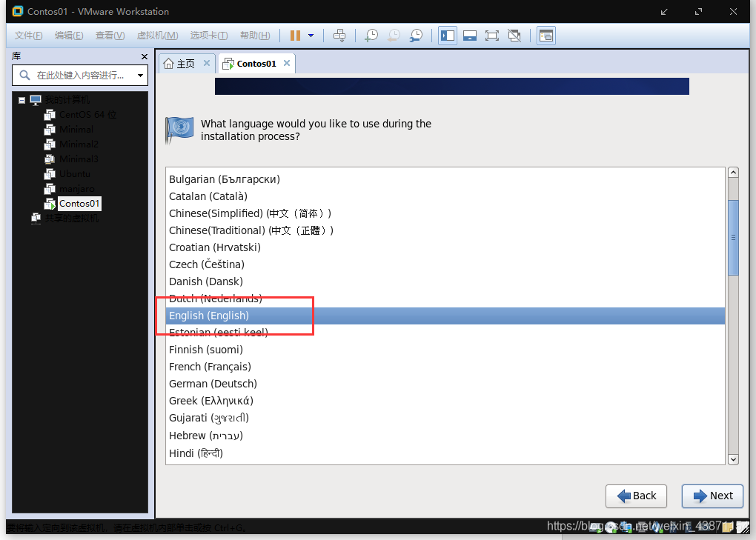The image size is (756, 540).
Task: Select Chinese(Traditional) language
Action: click(x=445, y=230)
